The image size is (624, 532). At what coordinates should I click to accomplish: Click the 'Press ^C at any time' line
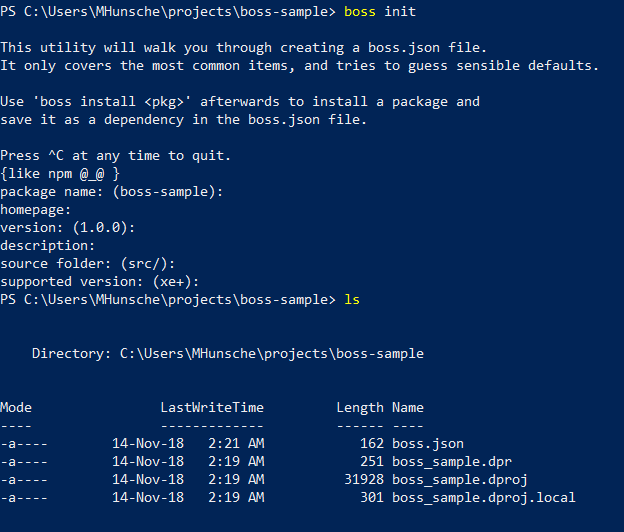point(115,156)
